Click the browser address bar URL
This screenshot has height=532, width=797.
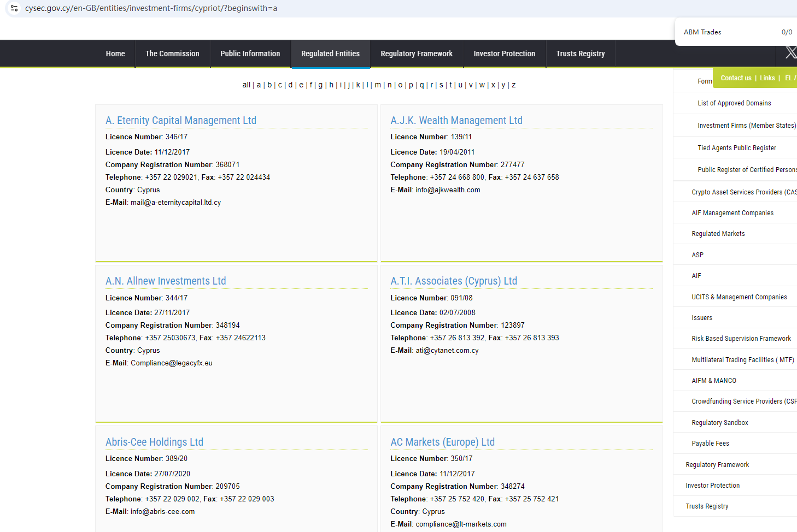pyautogui.click(x=151, y=8)
